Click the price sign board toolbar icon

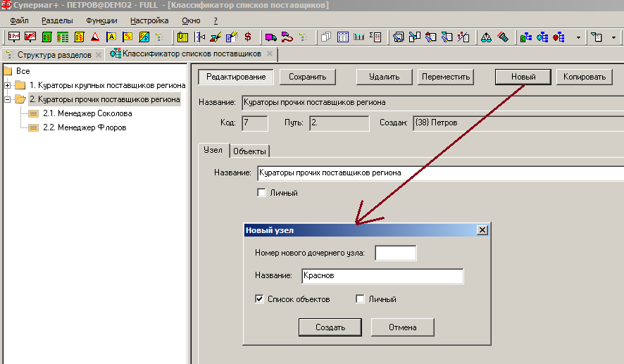click(x=14, y=37)
